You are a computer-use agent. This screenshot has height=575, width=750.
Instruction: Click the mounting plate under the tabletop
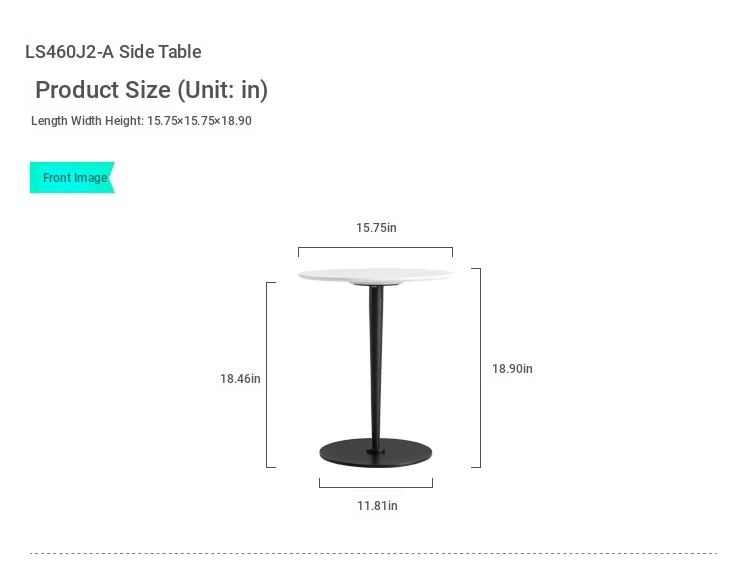point(375,284)
